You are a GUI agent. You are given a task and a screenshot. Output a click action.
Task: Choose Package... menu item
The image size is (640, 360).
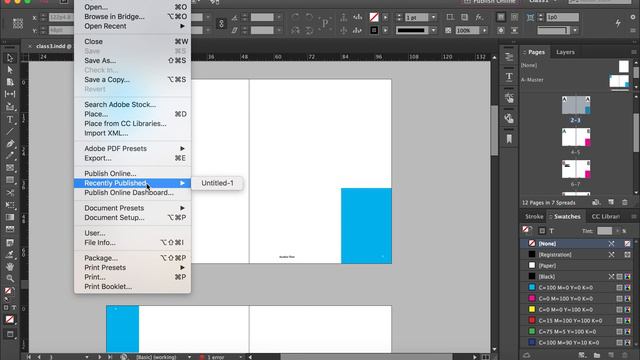click(132, 258)
